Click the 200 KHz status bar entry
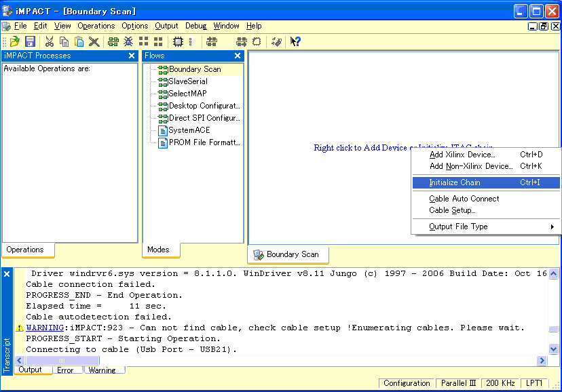This screenshot has height=392, width=562. pyautogui.click(x=500, y=383)
